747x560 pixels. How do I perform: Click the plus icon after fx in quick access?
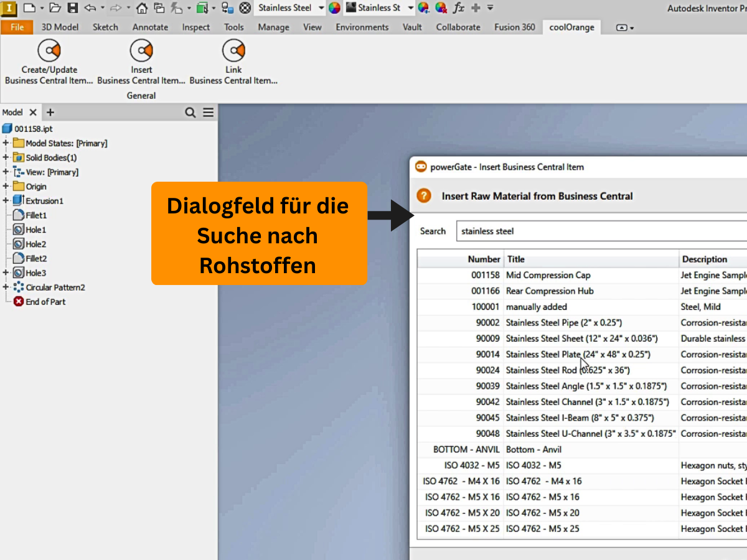coord(476,8)
